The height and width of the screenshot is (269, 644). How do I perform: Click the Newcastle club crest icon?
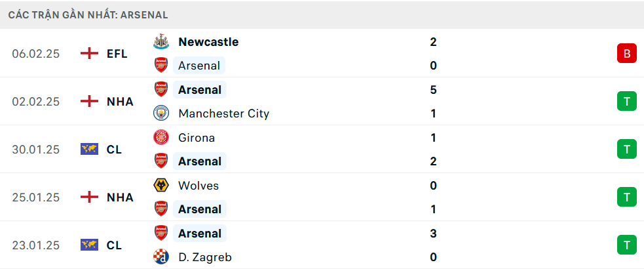point(161,42)
